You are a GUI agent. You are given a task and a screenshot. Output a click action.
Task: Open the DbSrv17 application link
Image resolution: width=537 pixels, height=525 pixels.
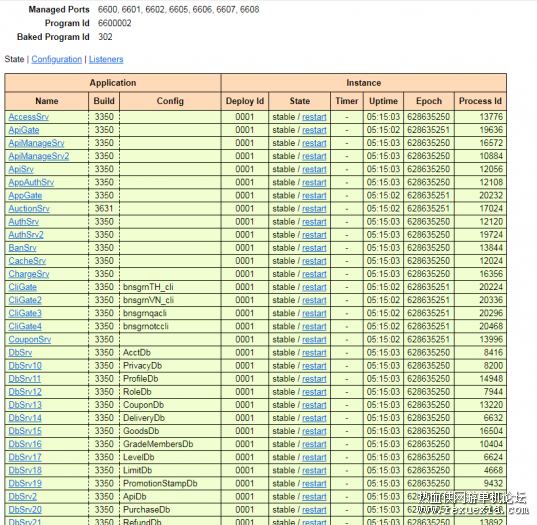click(25, 457)
